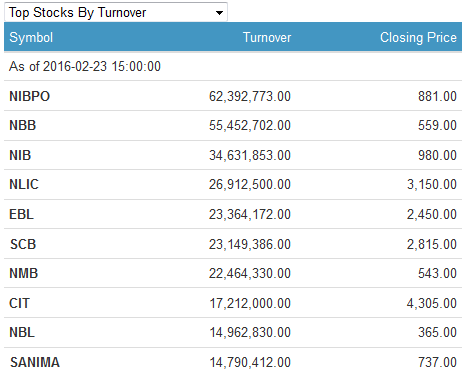Click the Turnover column header
466x375 pixels.
(x=267, y=37)
